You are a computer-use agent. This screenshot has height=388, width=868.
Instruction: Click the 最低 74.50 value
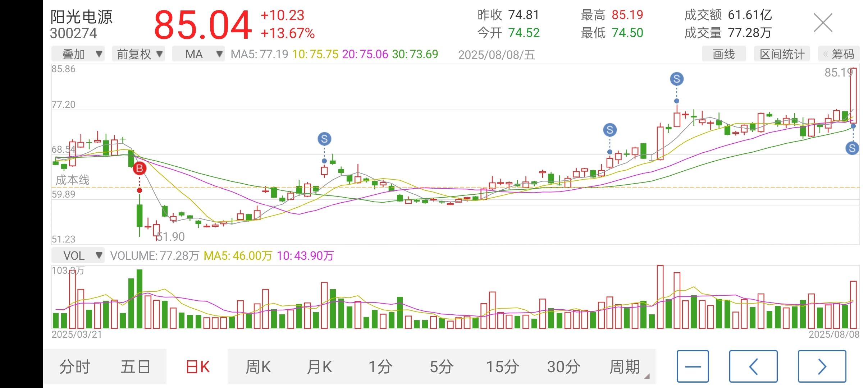click(612, 33)
